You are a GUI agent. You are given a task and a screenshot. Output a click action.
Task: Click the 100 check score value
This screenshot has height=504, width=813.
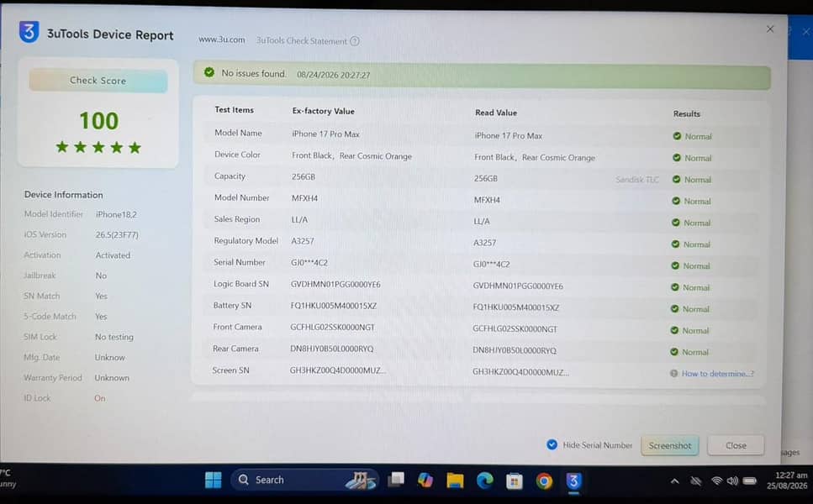[98, 121]
